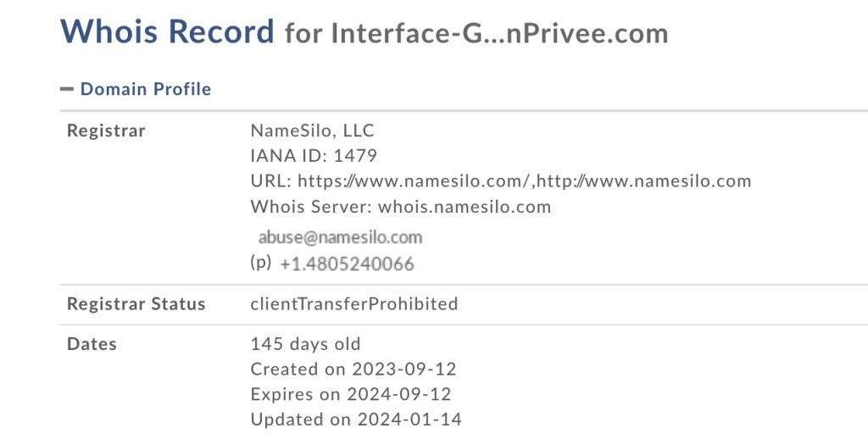Click the abuse@namesilo.com email image
Image resolution: width=868 pixels, height=439 pixels.
coord(340,237)
